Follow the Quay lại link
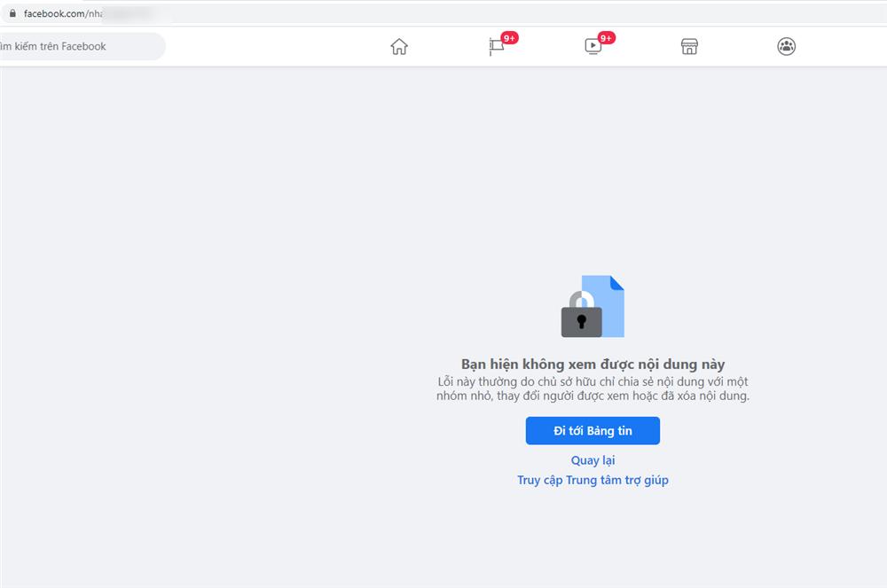Viewport: 887px width, 588px height. 593,460
